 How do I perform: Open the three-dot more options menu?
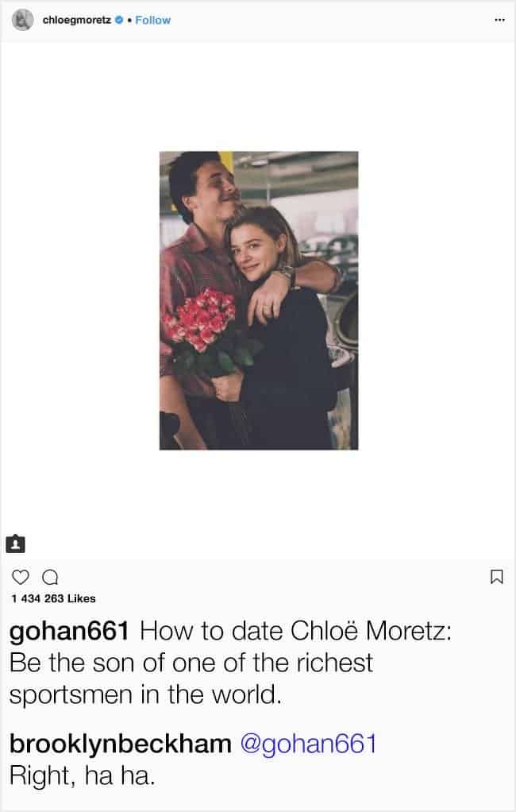(x=499, y=20)
